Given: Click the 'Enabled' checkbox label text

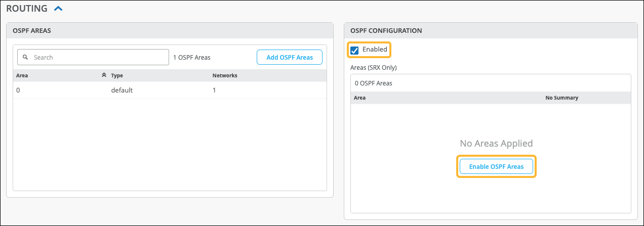Looking at the screenshot, I should [375, 50].
